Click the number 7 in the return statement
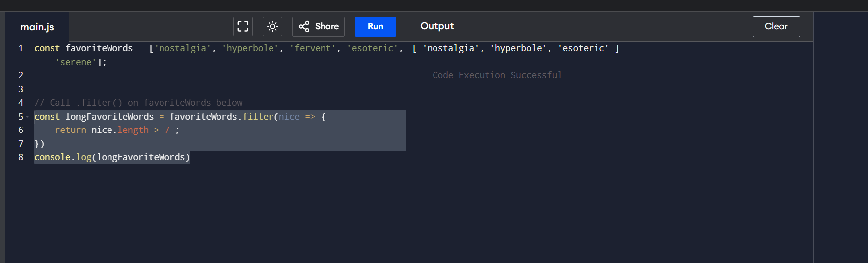The width and height of the screenshot is (868, 263). click(x=167, y=130)
